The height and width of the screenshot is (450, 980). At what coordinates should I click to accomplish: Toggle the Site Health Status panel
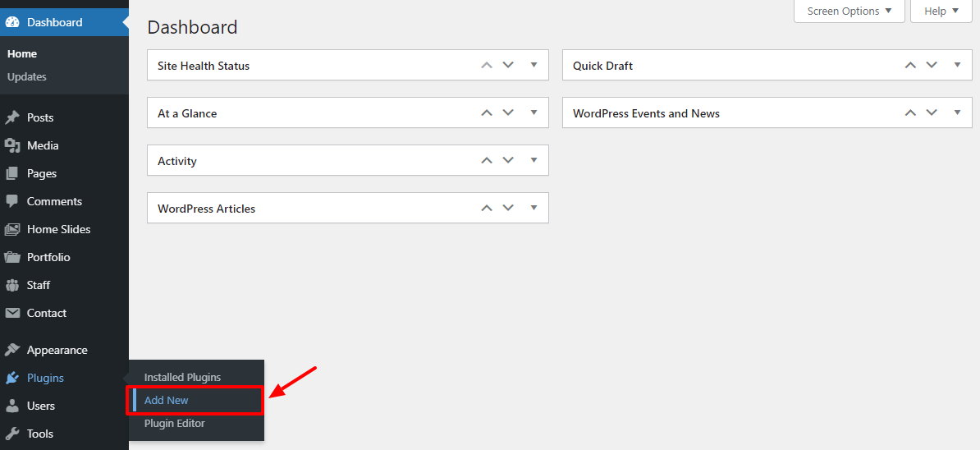pyautogui.click(x=534, y=65)
